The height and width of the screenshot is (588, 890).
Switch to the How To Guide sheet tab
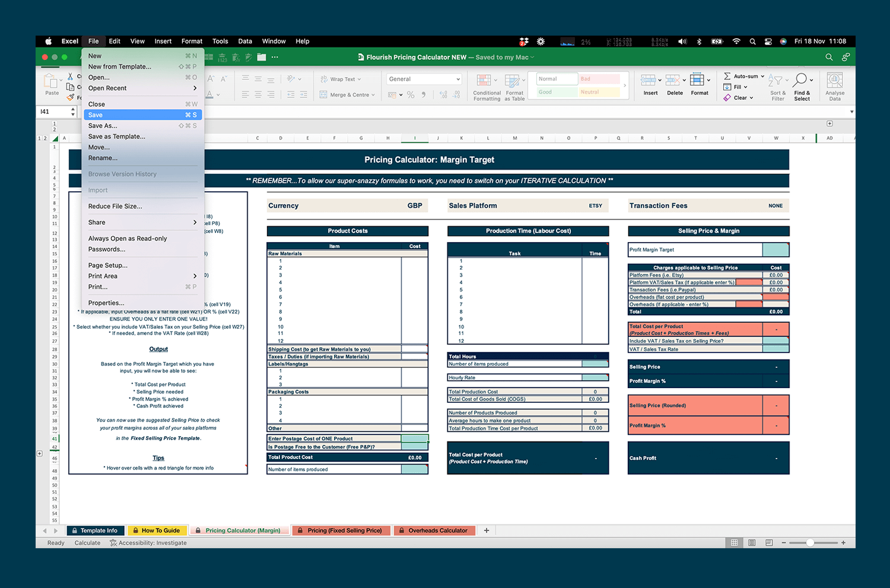(157, 530)
